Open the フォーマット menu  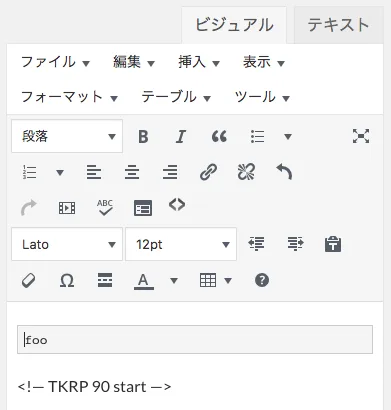click(69, 97)
